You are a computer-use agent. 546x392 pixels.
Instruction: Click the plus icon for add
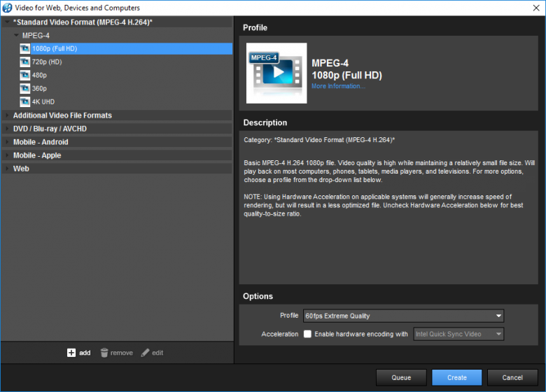pyautogui.click(x=71, y=353)
